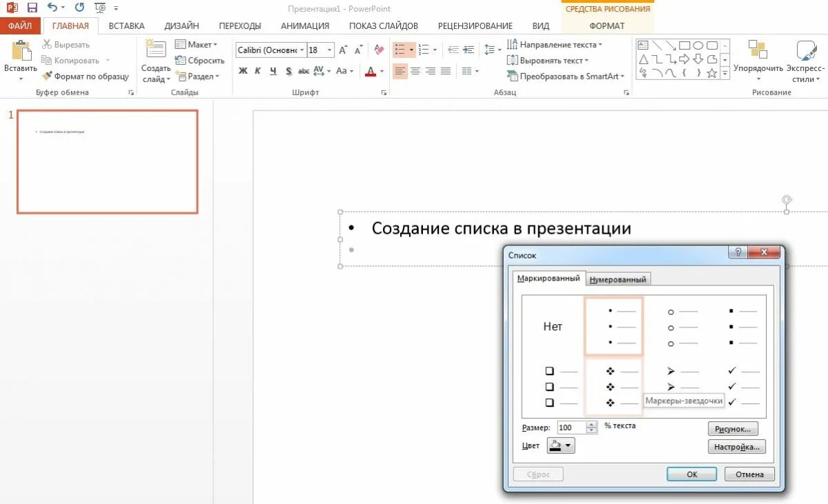828x504 pixels.
Task: Toggle underline formatting (Ч)
Action: point(273,71)
